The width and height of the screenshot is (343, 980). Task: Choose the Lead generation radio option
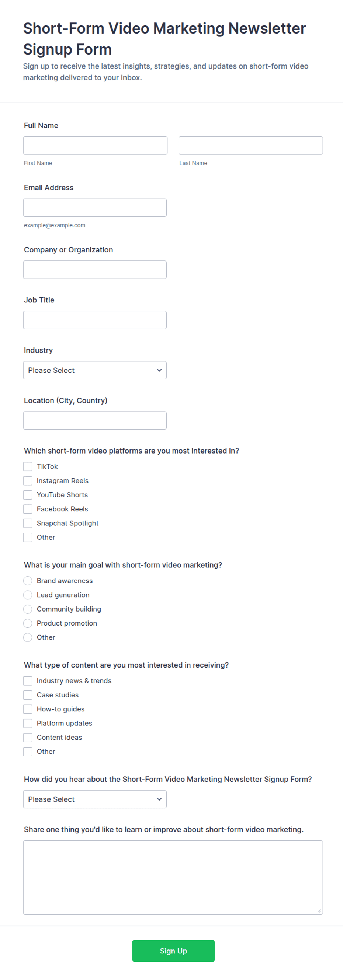click(28, 595)
